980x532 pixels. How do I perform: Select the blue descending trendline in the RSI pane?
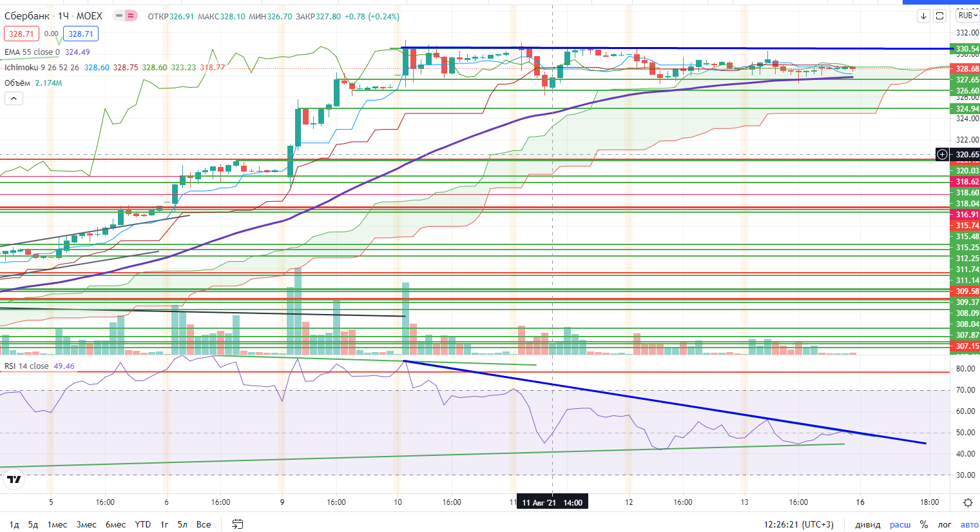click(x=664, y=402)
